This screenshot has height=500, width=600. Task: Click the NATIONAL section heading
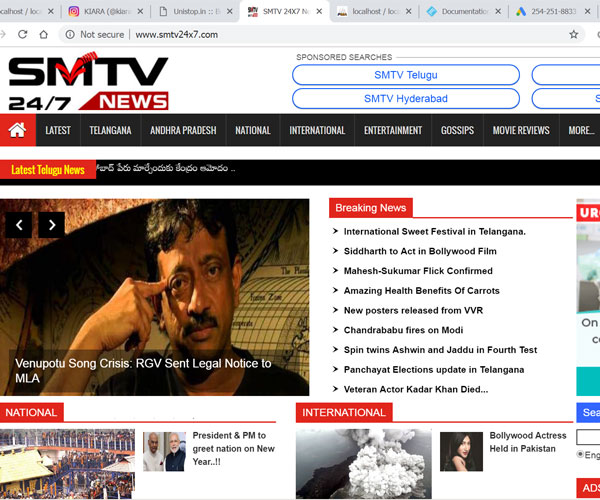(31, 412)
